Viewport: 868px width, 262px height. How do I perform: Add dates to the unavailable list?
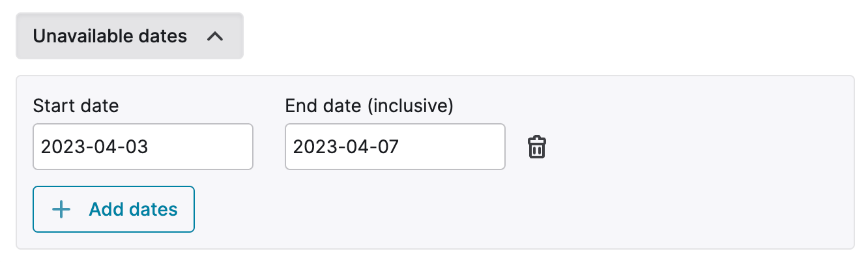pyautogui.click(x=114, y=209)
